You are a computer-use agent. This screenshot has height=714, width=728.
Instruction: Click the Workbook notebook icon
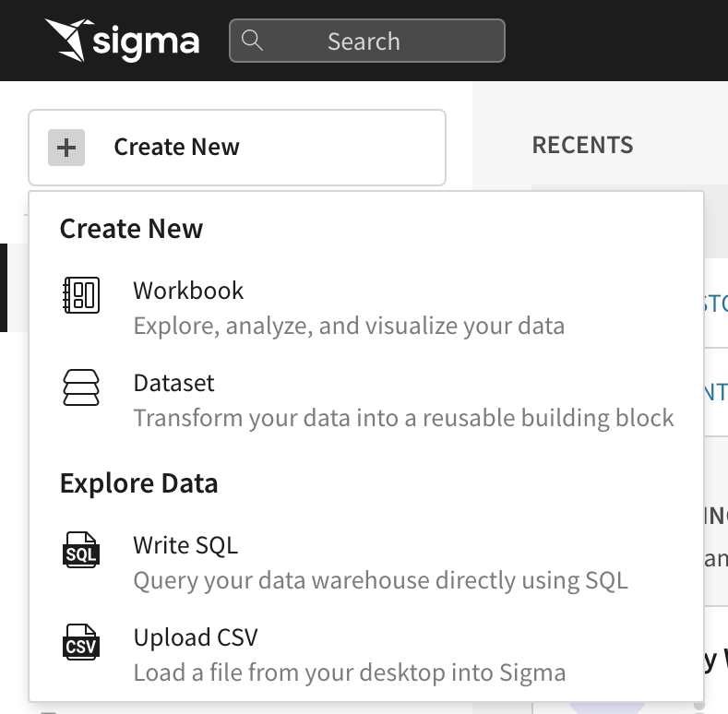point(81,295)
